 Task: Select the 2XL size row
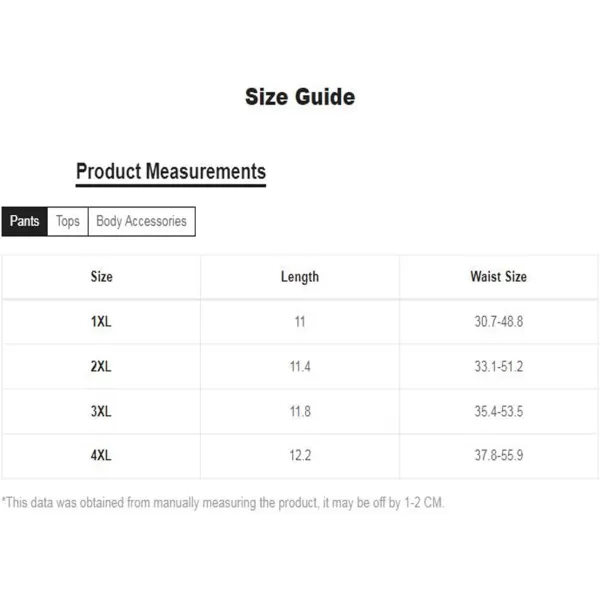coord(300,367)
